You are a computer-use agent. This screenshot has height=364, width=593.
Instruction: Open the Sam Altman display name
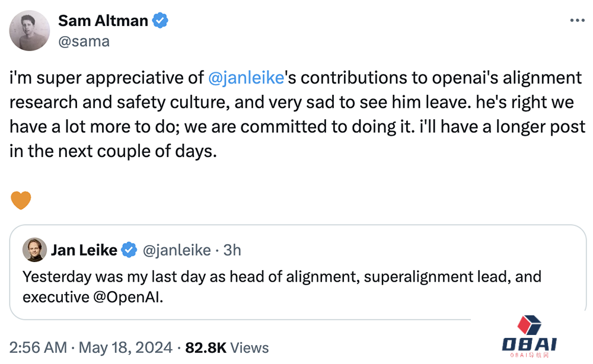[103, 21]
